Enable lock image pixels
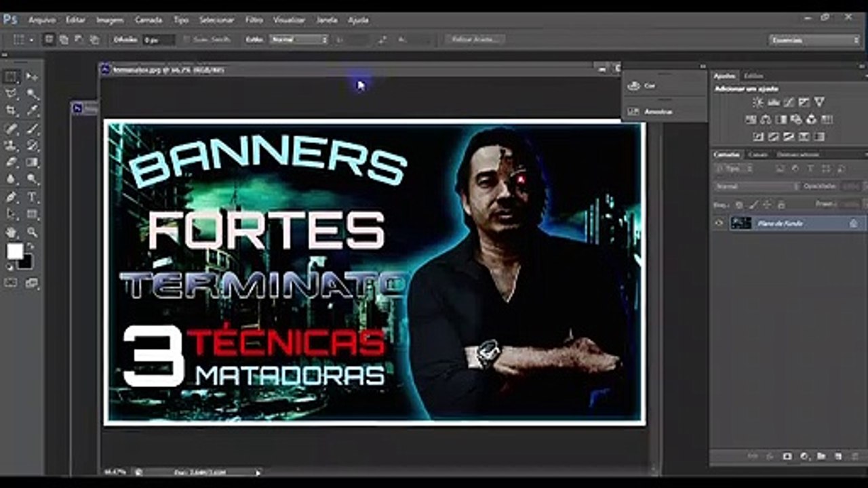868x488 pixels. coord(753,204)
